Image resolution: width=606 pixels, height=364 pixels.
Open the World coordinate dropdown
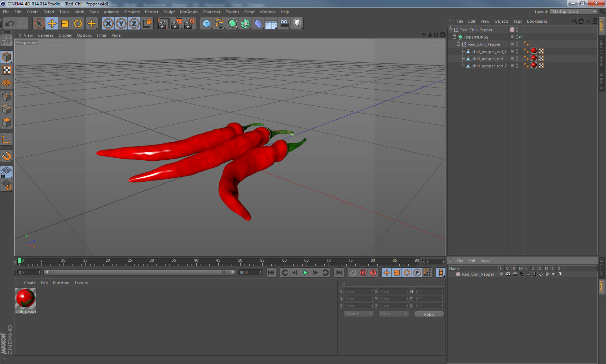click(x=359, y=314)
